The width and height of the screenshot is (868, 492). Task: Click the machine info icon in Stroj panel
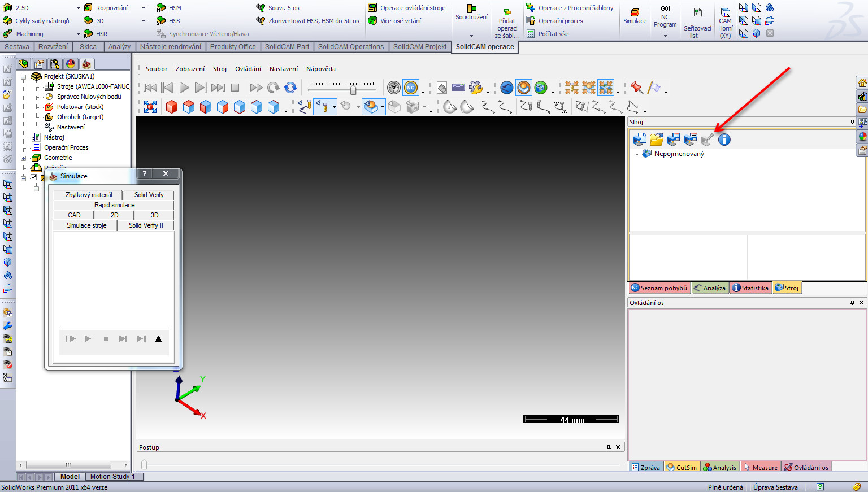tap(724, 140)
